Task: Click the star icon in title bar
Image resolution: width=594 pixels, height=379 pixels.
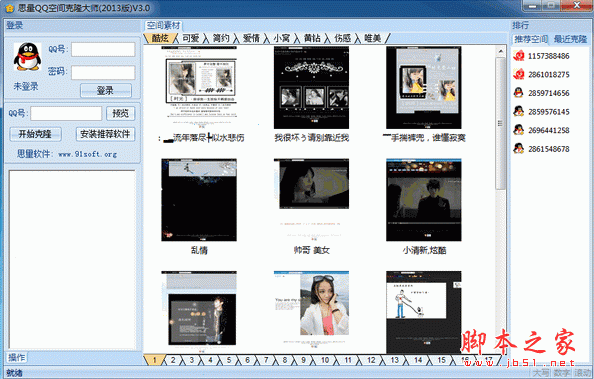Action: (x=9, y=8)
